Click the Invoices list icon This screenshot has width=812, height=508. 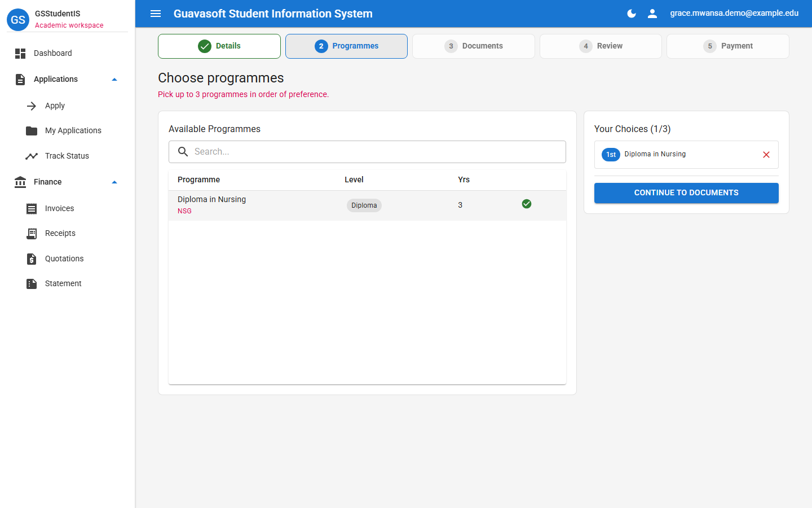(32, 209)
